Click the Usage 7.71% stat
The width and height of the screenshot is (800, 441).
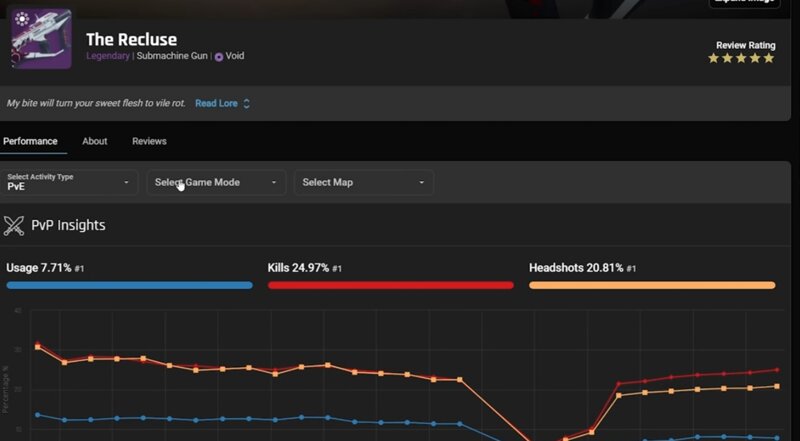pyautogui.click(x=45, y=268)
